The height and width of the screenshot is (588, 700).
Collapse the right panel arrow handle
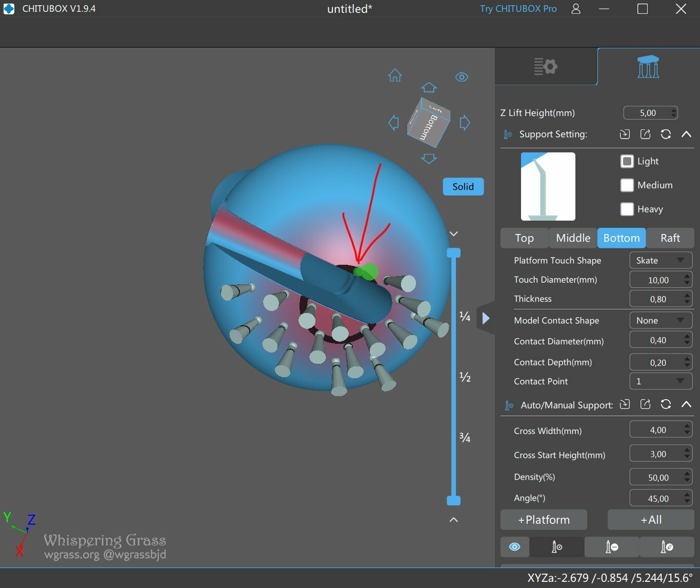[486, 319]
